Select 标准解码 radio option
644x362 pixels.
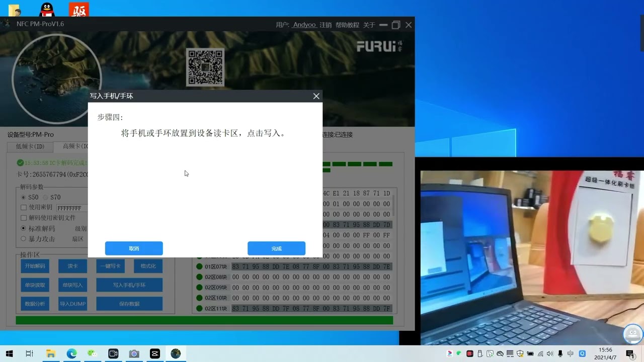pyautogui.click(x=24, y=228)
